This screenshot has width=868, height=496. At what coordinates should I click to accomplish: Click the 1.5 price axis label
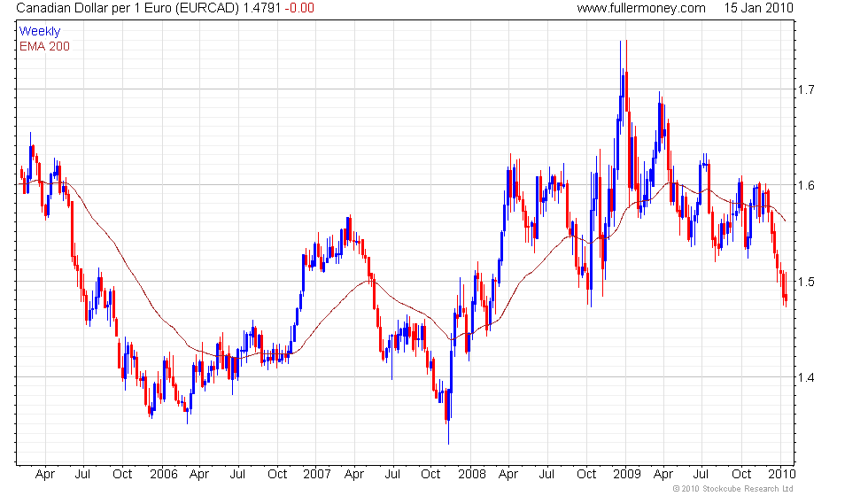point(806,282)
